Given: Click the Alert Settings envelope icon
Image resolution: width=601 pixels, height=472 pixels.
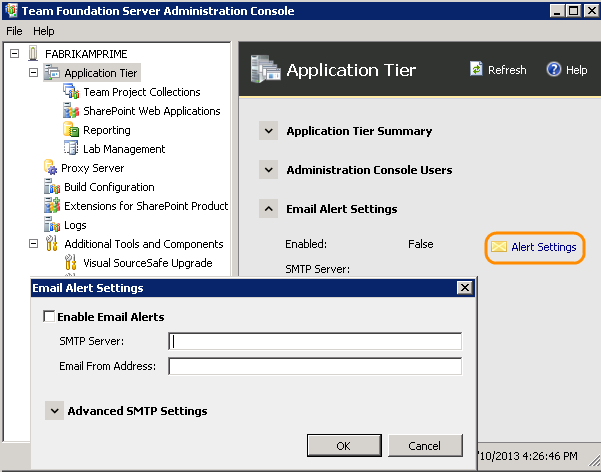Looking at the screenshot, I should point(499,247).
